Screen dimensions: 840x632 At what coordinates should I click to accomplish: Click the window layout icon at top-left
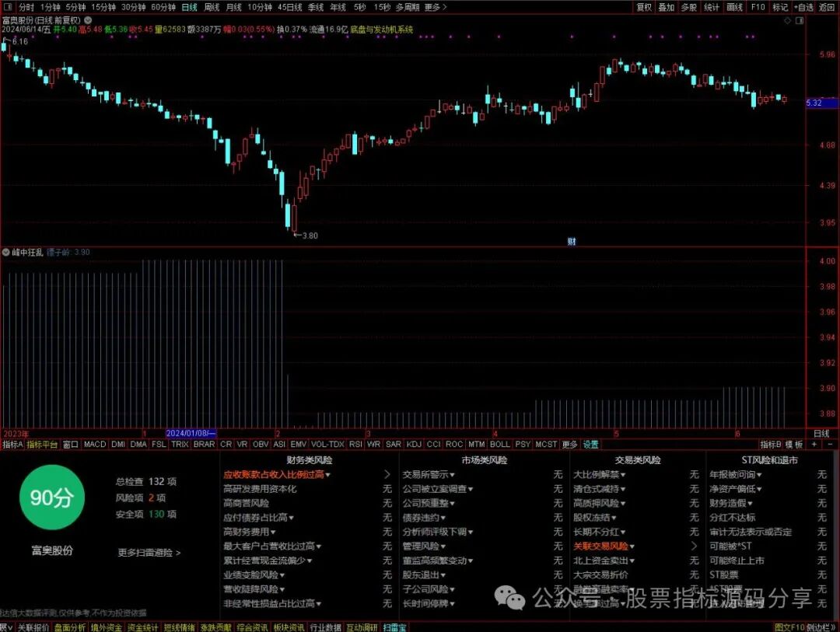8,7
